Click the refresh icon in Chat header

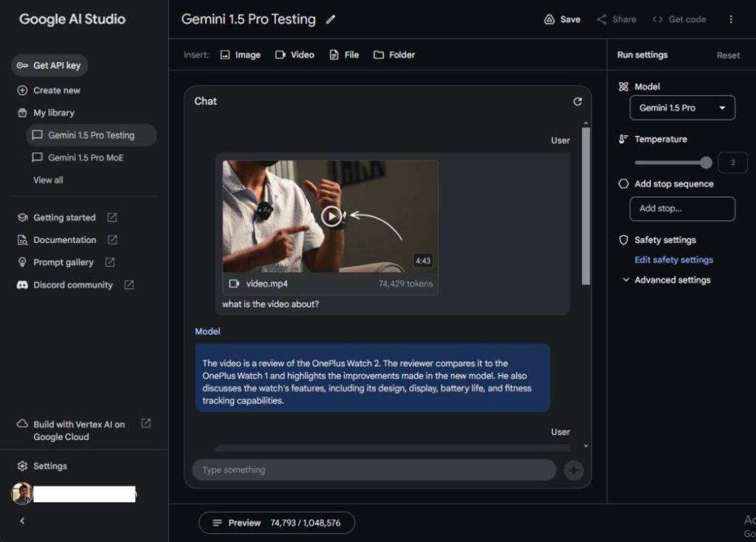pyautogui.click(x=577, y=102)
